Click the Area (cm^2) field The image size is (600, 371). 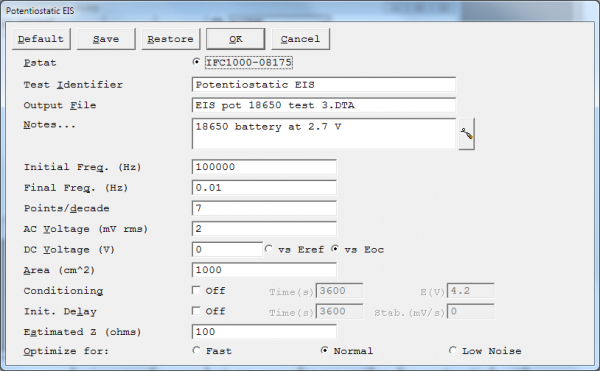[264, 270]
